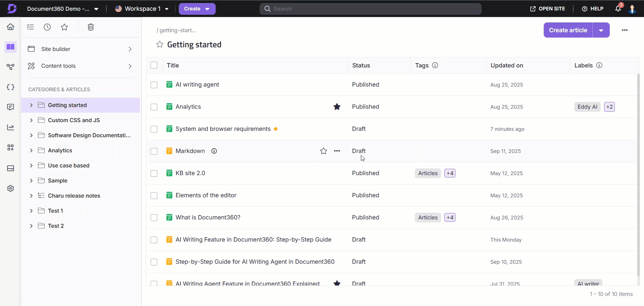This screenshot has width=644, height=306.
Task: Click the Analytics chart icon in sidebar
Action: coord(10,127)
